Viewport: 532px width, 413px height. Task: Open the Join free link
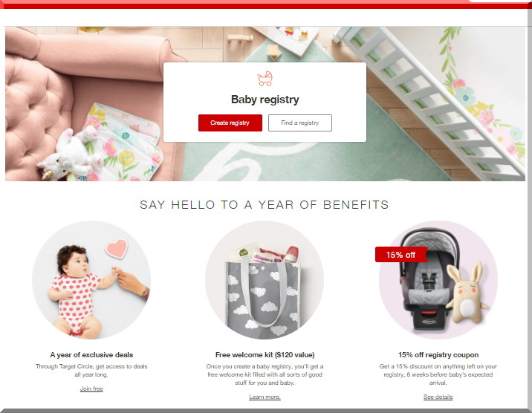click(x=91, y=388)
